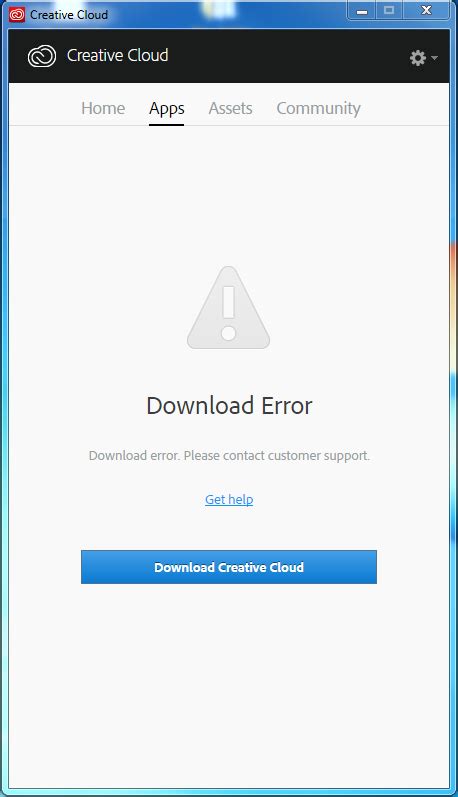Click the Creative Cloud logo in the header
Screen dimensions: 458x797
(42, 56)
